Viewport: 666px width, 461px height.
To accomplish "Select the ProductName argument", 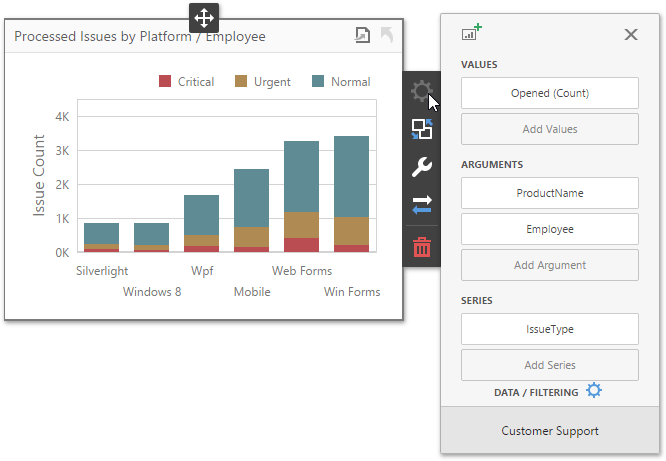I will 549,193.
